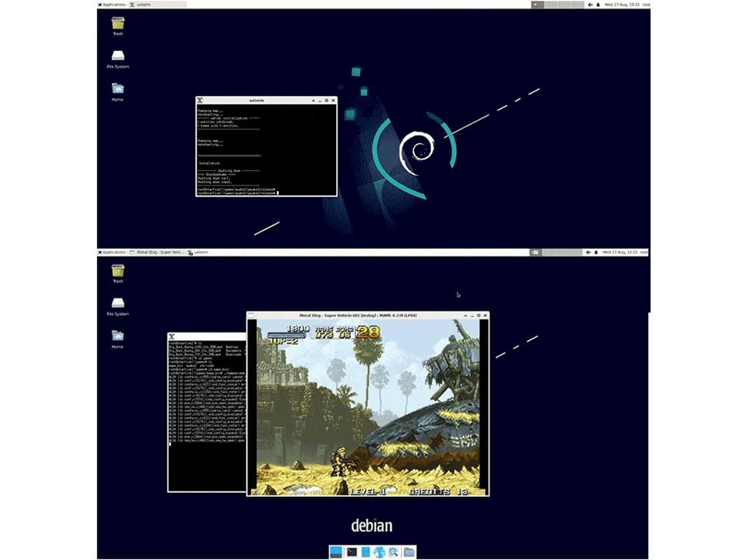Maximize the Metal Slug MAME window

479,316
